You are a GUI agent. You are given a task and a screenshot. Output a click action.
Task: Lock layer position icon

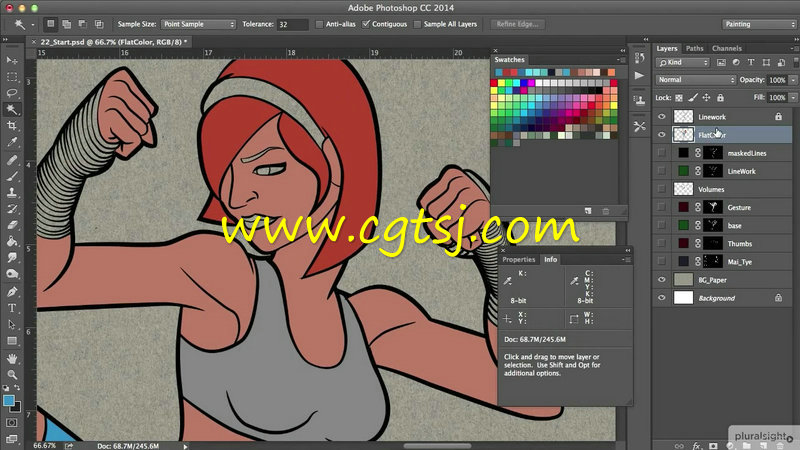[706, 97]
